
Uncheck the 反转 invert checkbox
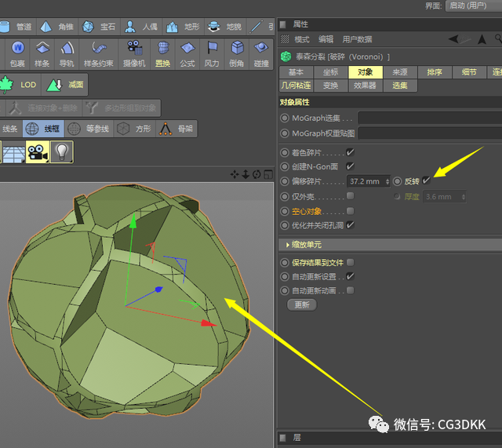(426, 180)
